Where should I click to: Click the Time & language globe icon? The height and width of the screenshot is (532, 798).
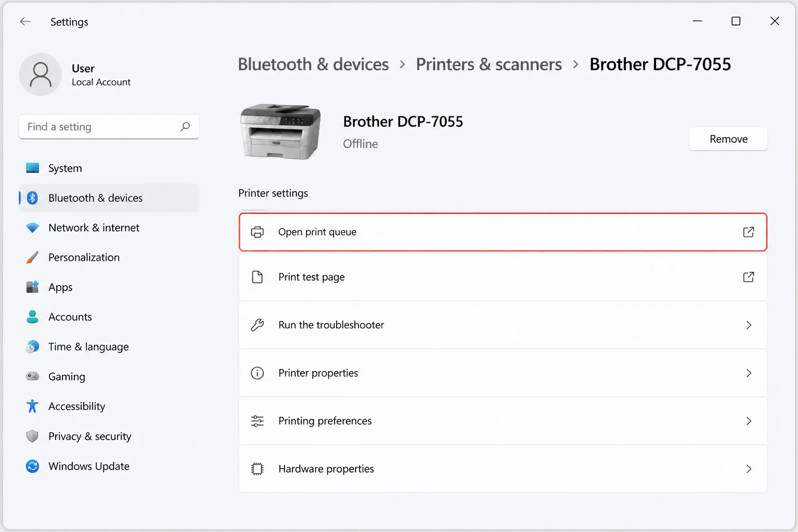click(32, 347)
